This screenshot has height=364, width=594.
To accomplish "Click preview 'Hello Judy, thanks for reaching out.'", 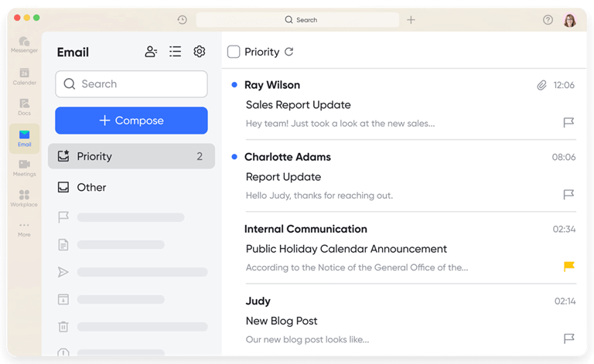I will [x=319, y=196].
